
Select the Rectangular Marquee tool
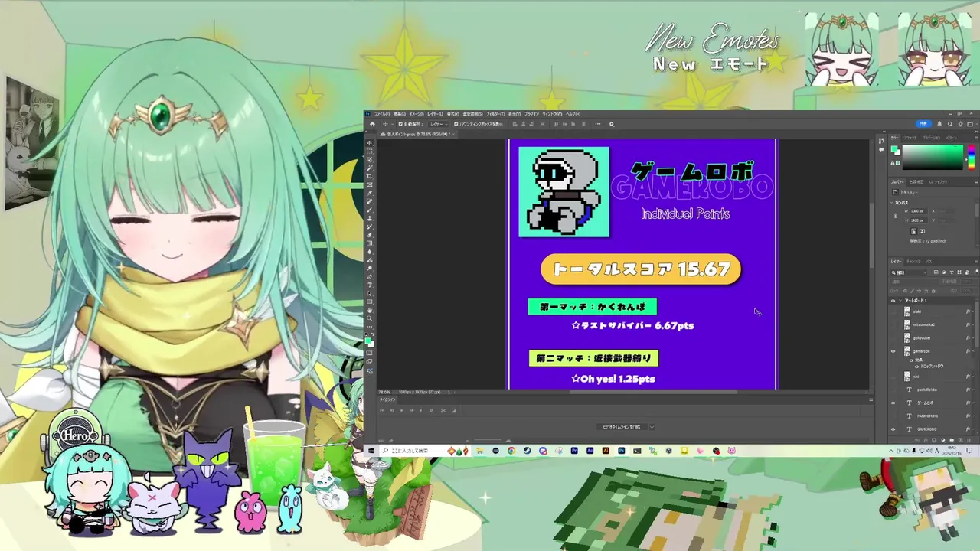pyautogui.click(x=371, y=152)
